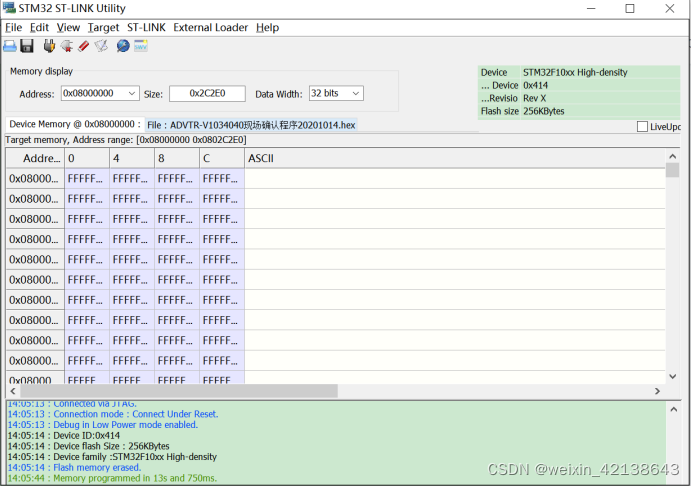Open the External Loader menu

211,27
